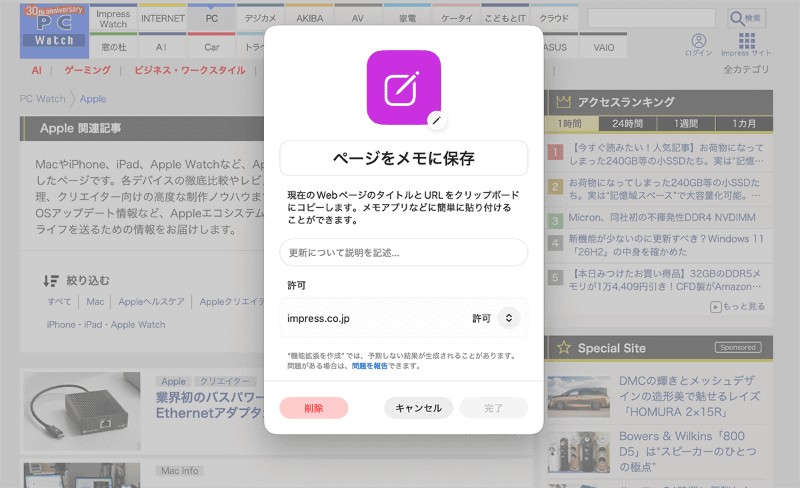Open Bowers & Wilkins 800 D5 article link
The width and height of the screenshot is (800, 488).
click(688, 451)
